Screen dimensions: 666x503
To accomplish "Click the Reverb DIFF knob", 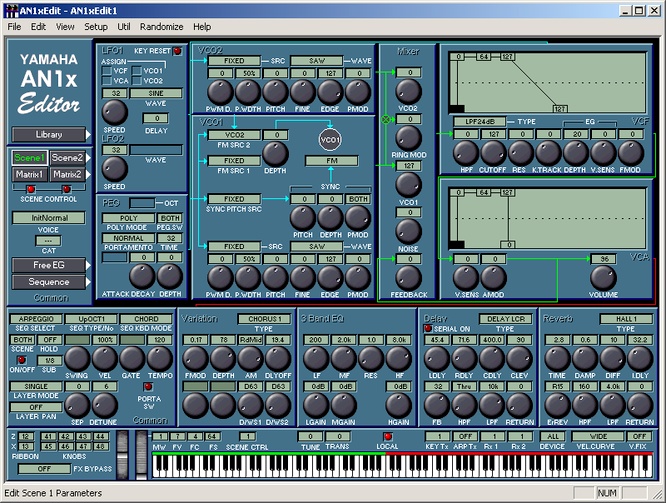I will coord(612,359).
